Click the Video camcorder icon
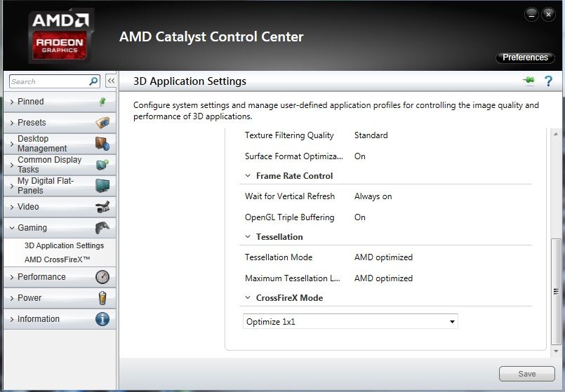Viewport: 565px width, 392px height. tap(102, 207)
